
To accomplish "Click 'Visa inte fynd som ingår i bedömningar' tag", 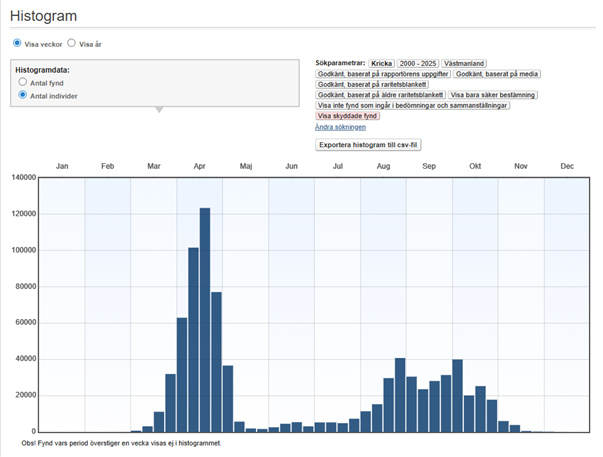I will coord(414,105).
